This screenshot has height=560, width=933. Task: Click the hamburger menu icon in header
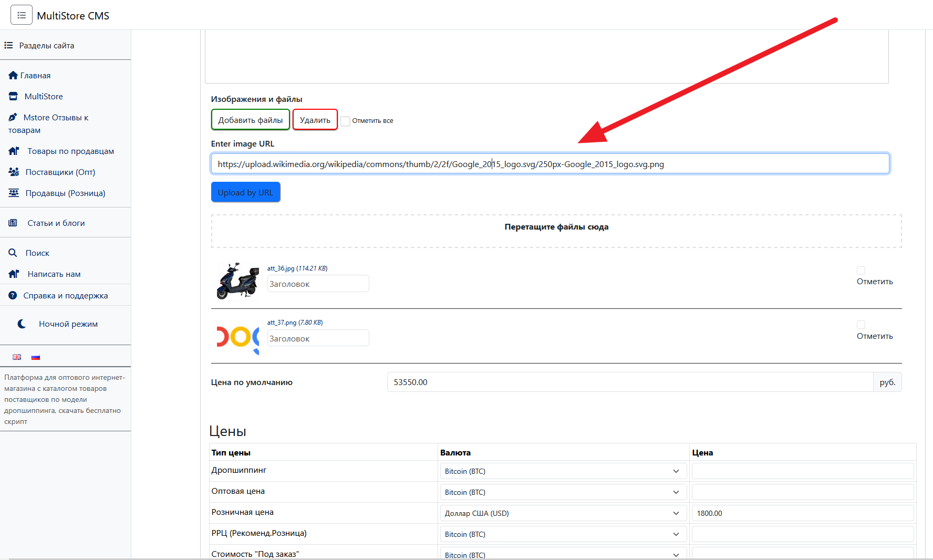[x=22, y=14]
